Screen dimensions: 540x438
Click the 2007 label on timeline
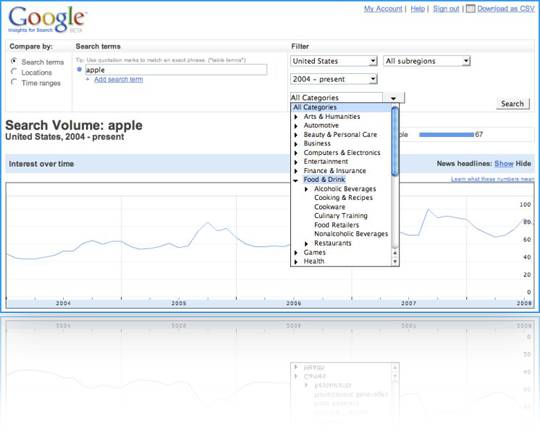[408, 303]
